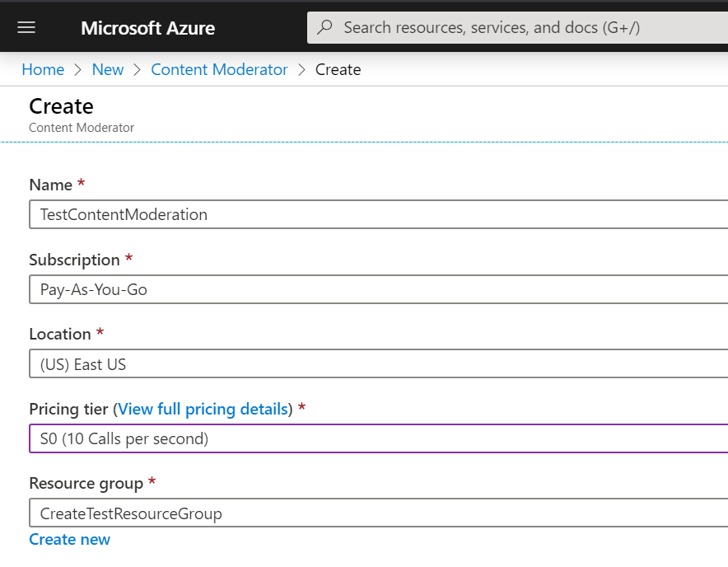The width and height of the screenshot is (728, 567).
Task: Expand Resource group CreateTestResourceGroup dropdown
Action: click(378, 513)
